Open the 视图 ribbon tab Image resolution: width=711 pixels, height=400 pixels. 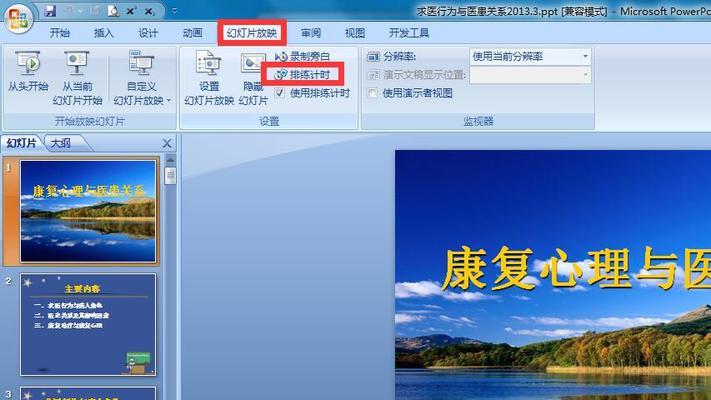point(355,33)
